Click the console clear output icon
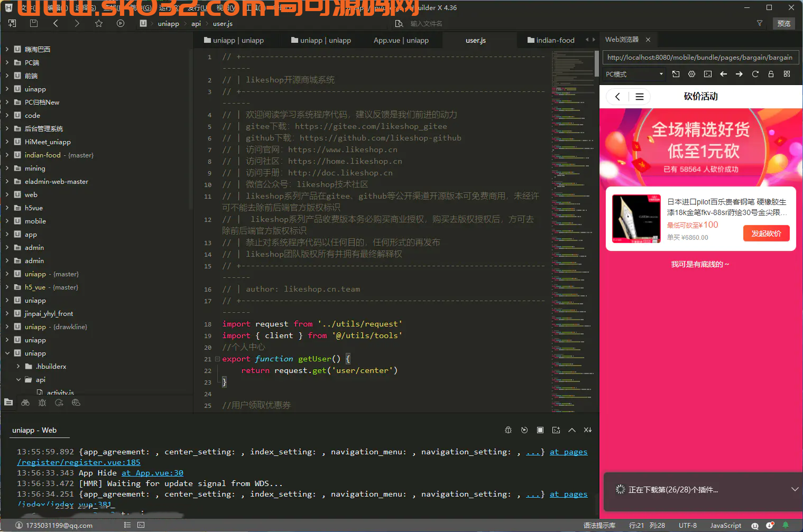Image resolution: width=803 pixels, height=532 pixels. (x=556, y=430)
